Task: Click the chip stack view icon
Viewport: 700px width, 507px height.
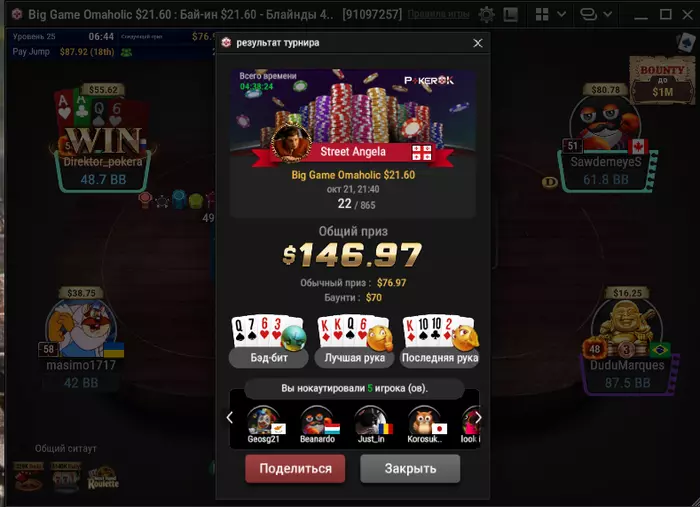Action: click(588, 14)
